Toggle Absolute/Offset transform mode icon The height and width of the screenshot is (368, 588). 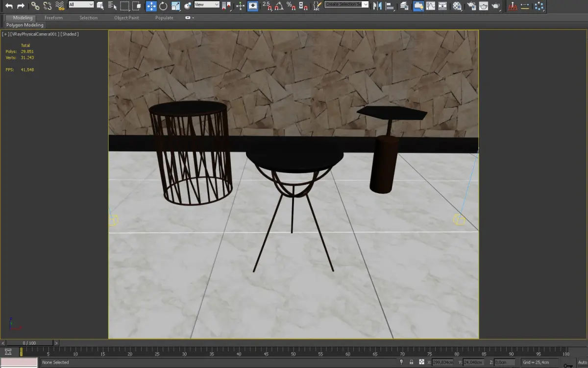(422, 362)
